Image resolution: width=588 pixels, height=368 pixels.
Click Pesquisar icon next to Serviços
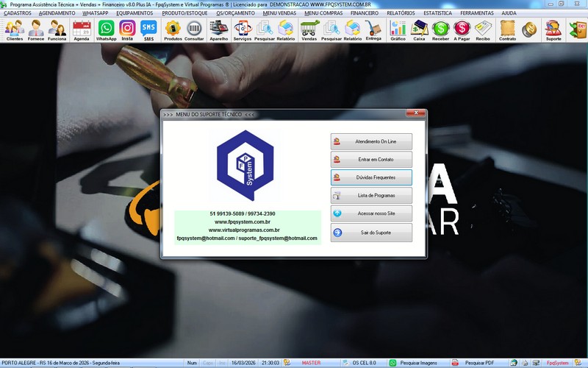265,30
